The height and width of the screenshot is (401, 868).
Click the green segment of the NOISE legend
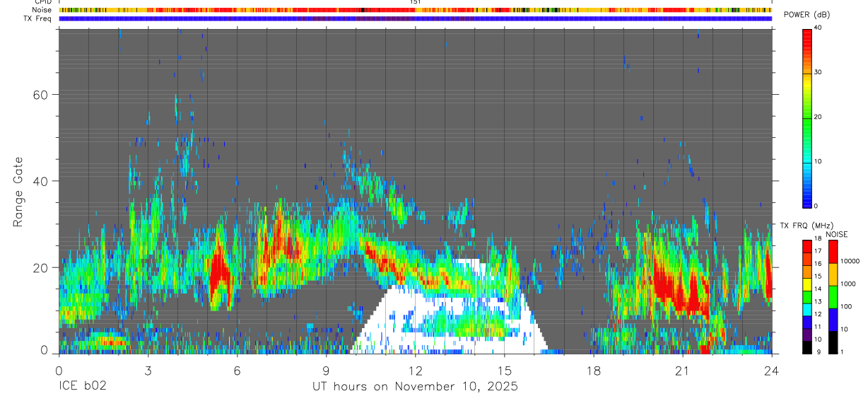[833, 296]
